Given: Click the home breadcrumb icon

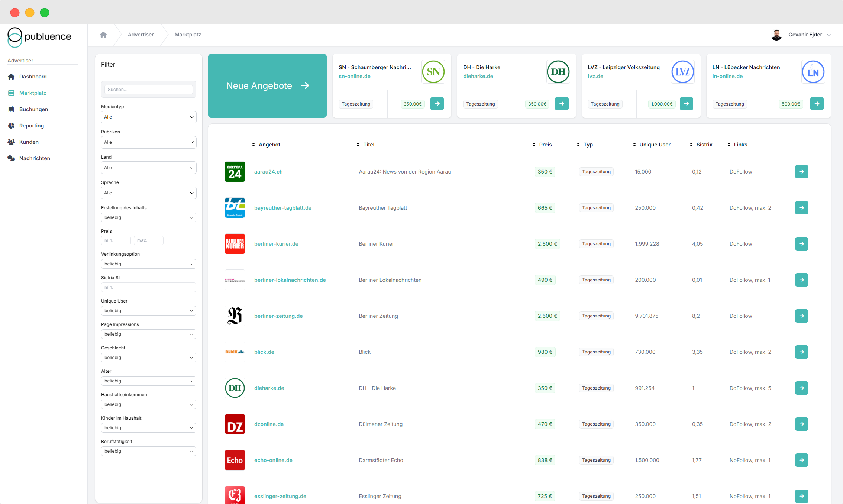Looking at the screenshot, I should click(103, 35).
